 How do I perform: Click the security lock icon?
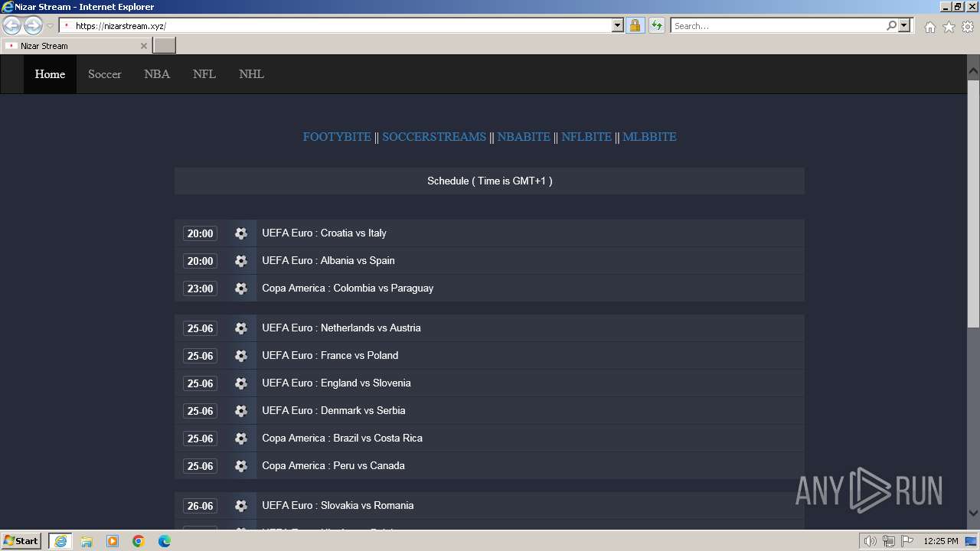(x=635, y=25)
